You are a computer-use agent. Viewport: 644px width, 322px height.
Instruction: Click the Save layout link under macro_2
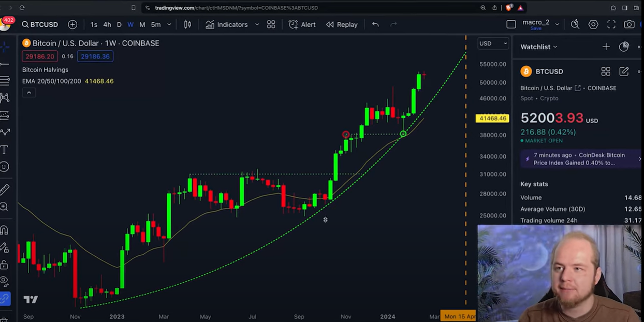(536, 28)
